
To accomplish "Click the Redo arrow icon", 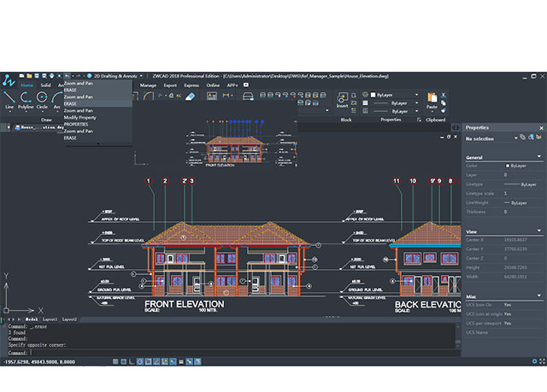I will tap(79, 76).
